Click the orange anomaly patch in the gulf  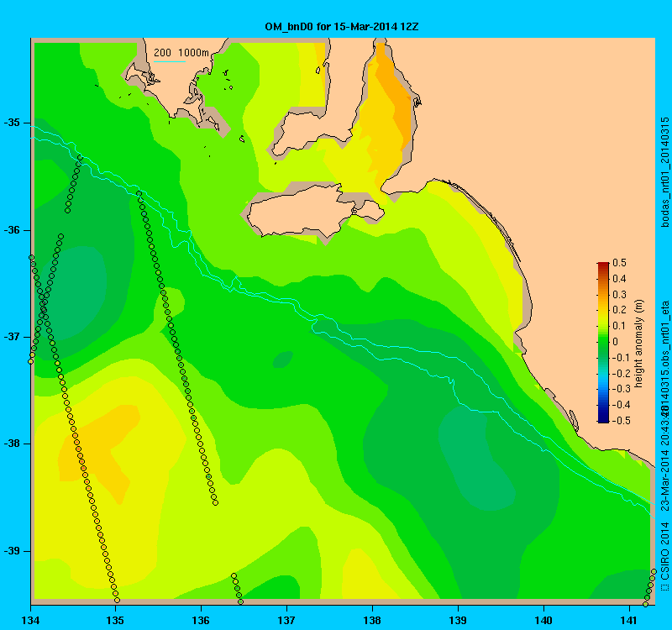pyautogui.click(x=394, y=94)
